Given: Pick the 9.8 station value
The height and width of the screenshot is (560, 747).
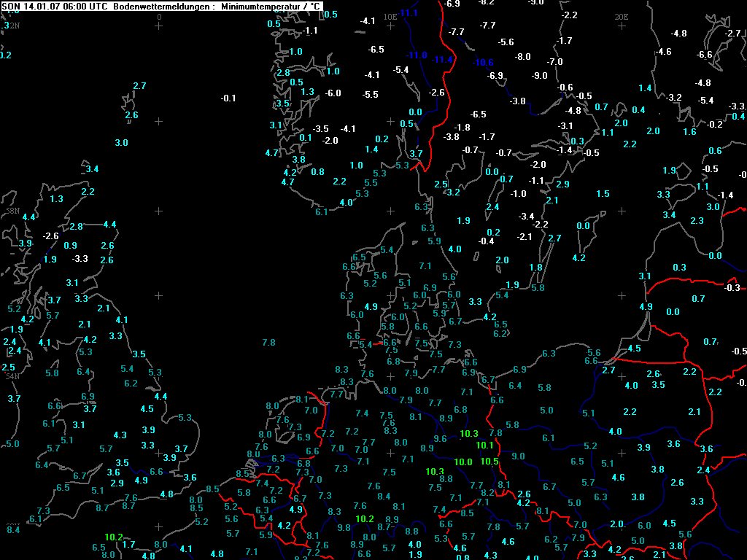Looking at the screenshot, I should point(344,528).
